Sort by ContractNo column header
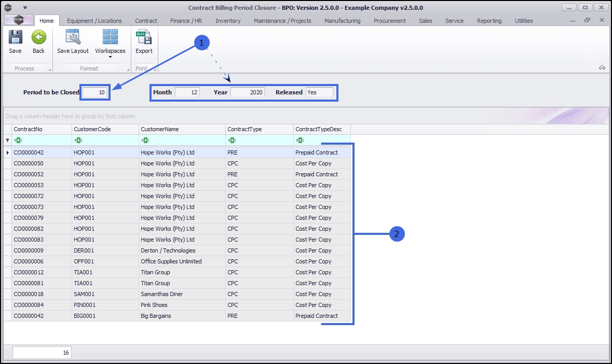 (42, 130)
